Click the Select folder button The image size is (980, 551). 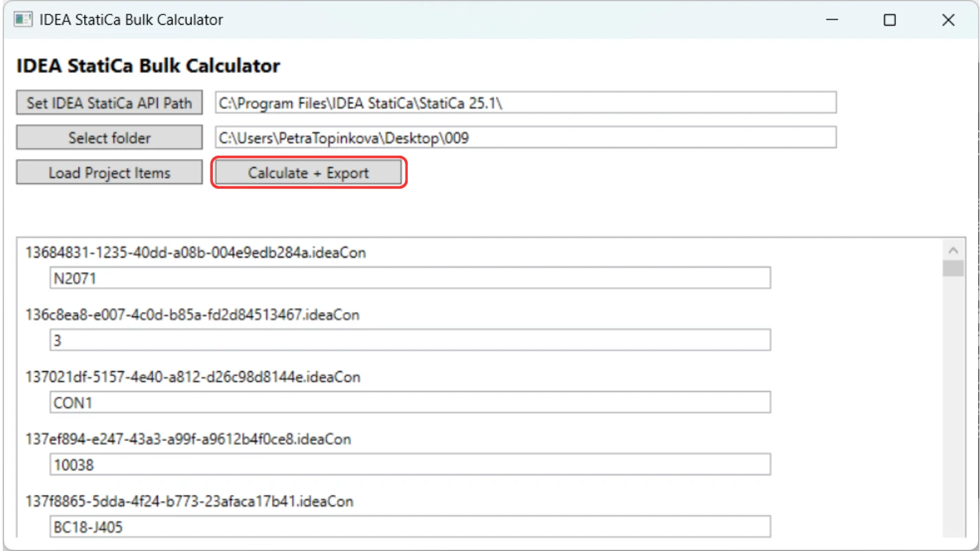click(110, 138)
